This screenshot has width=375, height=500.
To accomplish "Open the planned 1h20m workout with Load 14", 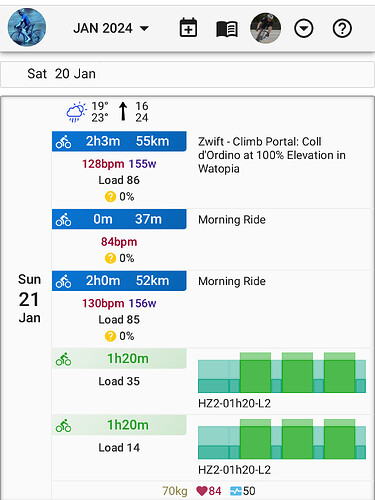I will (x=119, y=425).
